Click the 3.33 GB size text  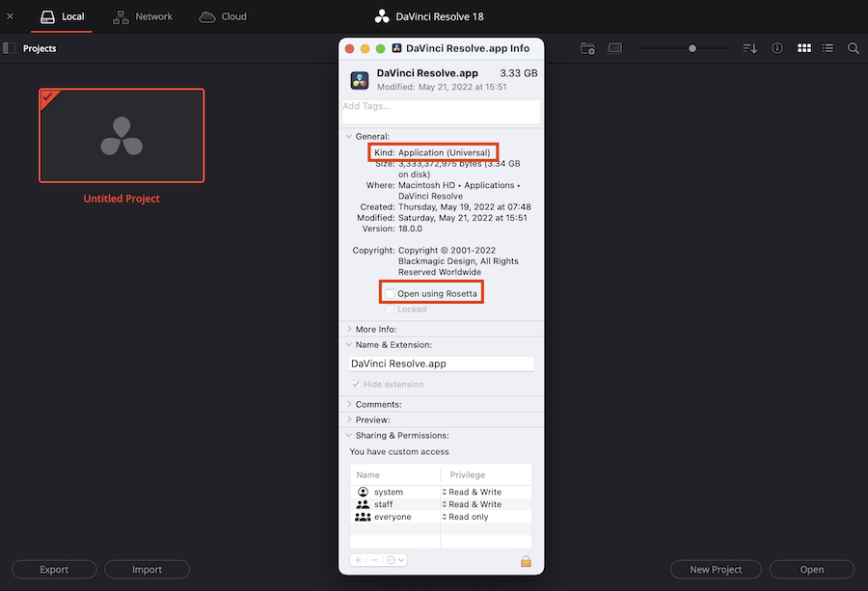519,73
